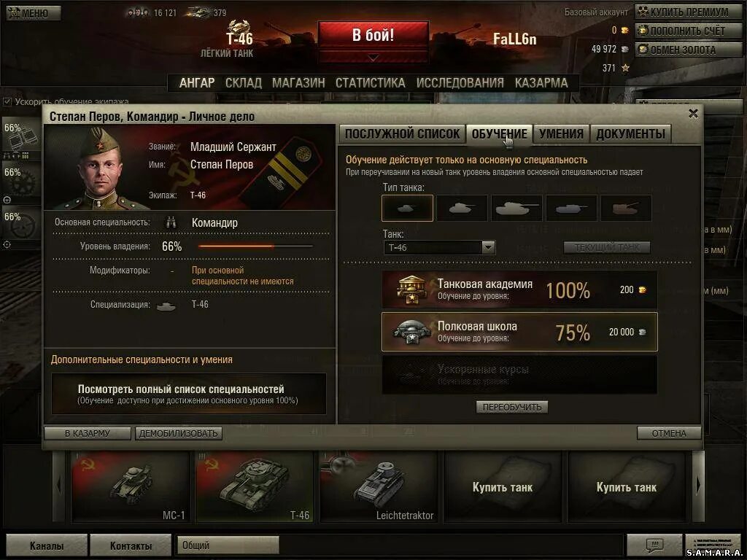747x560 pixels.
Task: Select the SPG artillery type icon
Action: (x=626, y=208)
